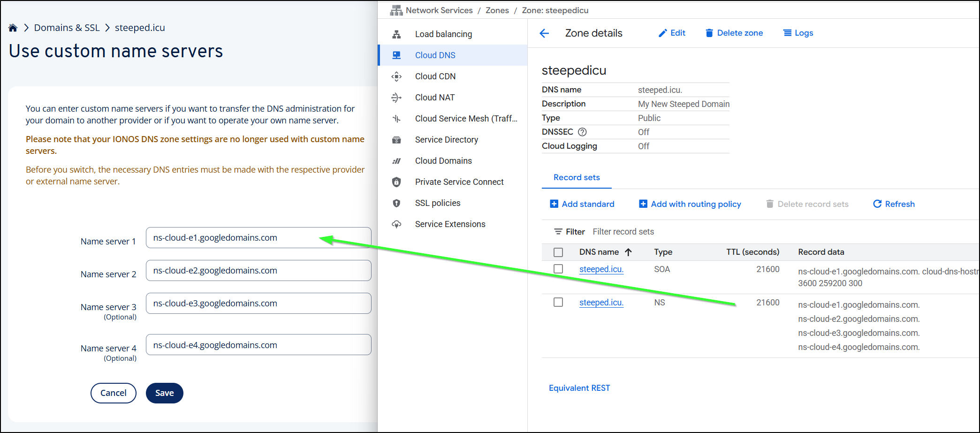
Task: Click the Name server 2 input field
Action: click(258, 271)
